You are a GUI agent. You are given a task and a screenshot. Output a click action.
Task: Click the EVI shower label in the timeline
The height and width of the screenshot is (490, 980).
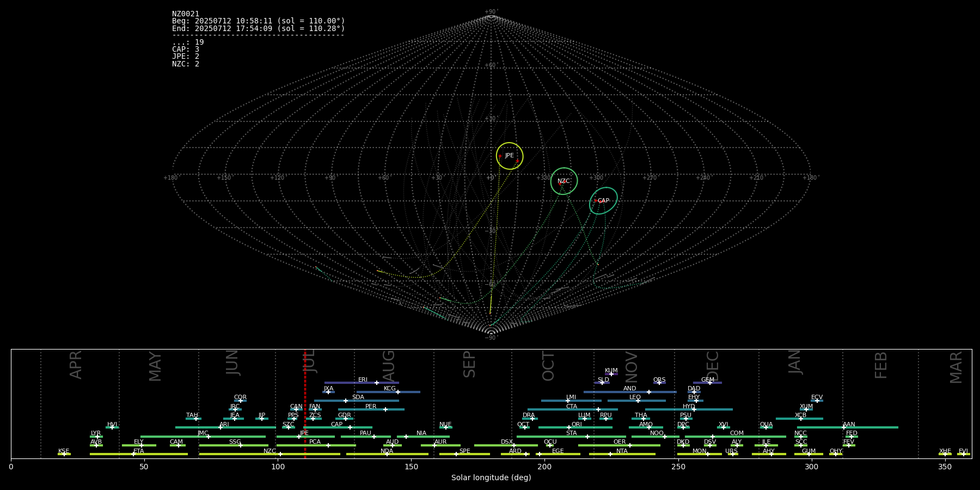[x=964, y=451]
